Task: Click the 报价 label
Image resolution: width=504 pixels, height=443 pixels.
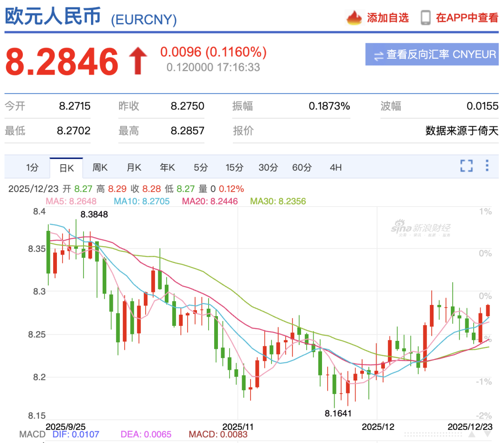Action: tap(243, 131)
